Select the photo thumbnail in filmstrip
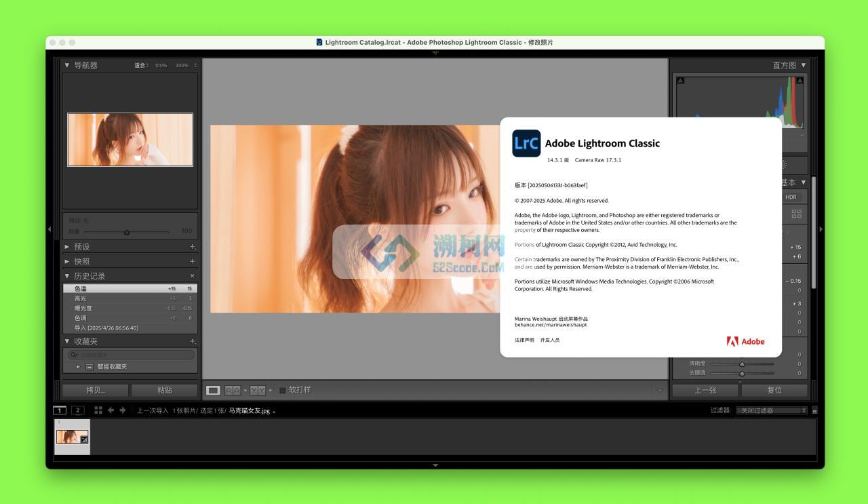Screen dimensions: 868x504 [72, 437]
